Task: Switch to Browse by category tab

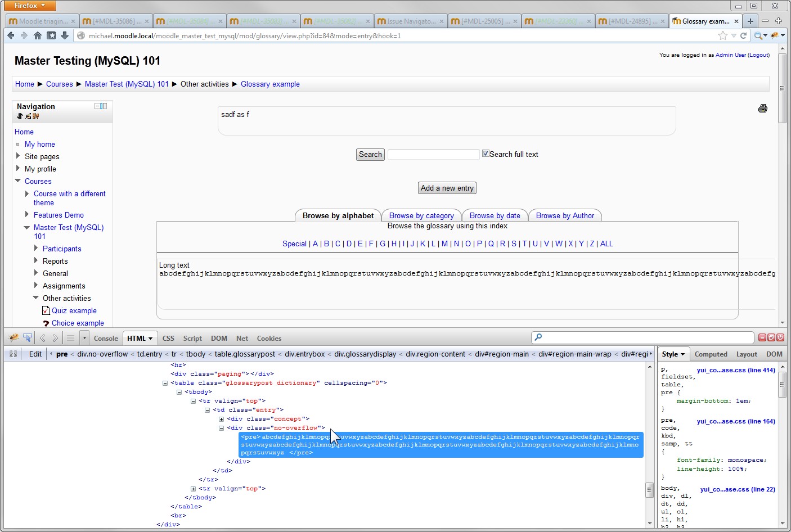Action: click(421, 215)
